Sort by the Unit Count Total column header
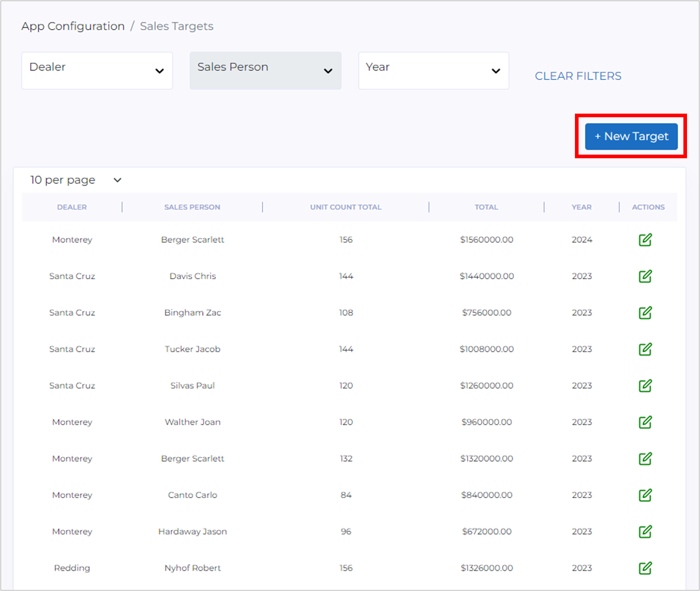 (346, 207)
